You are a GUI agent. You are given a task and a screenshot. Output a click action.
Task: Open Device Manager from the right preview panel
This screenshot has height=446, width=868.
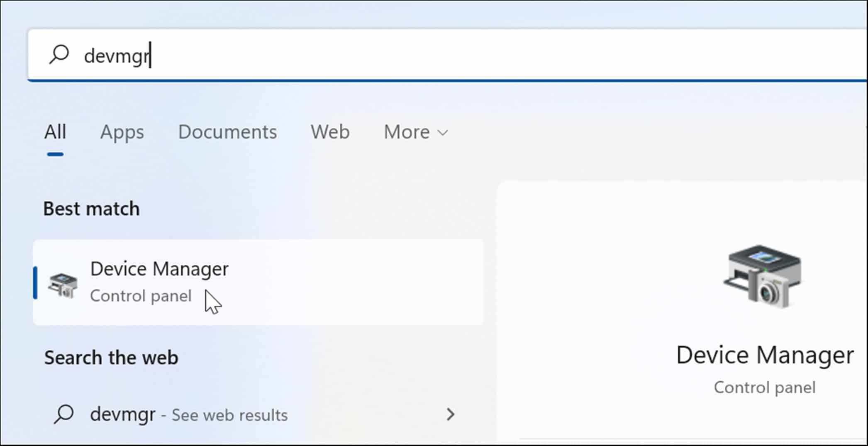[766, 355]
